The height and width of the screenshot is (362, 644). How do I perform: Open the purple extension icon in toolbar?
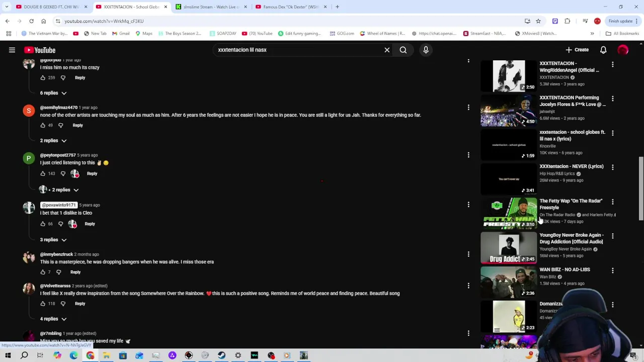[555, 21]
